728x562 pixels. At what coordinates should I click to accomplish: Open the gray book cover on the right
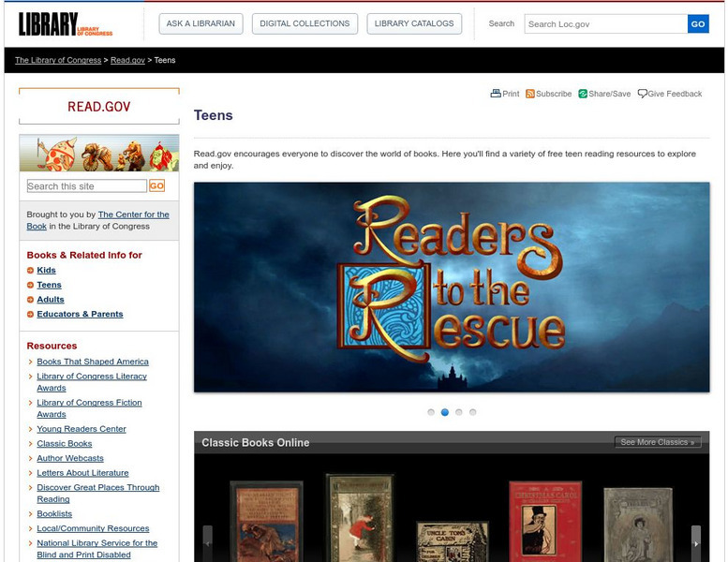pos(638,525)
